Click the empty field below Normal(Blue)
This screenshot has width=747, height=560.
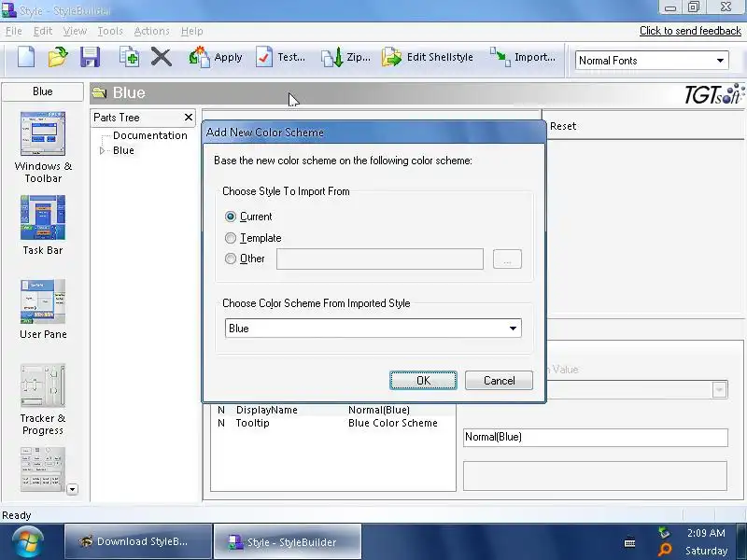(595, 476)
